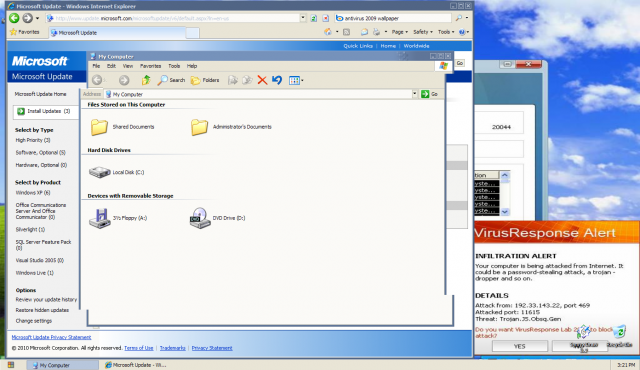Toggle the Folders pane button
640x370 pixels.
click(205, 80)
